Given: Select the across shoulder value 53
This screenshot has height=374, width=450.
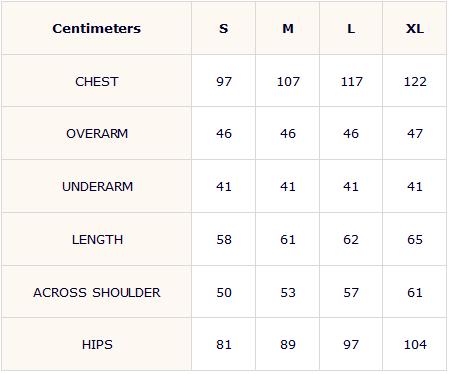Looking at the screenshot, I should tap(288, 292).
